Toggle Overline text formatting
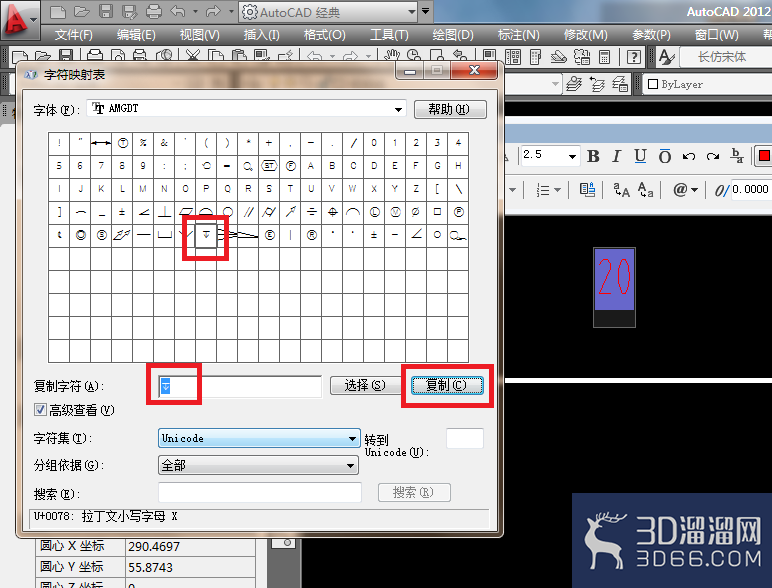The image size is (772, 588). 665,156
